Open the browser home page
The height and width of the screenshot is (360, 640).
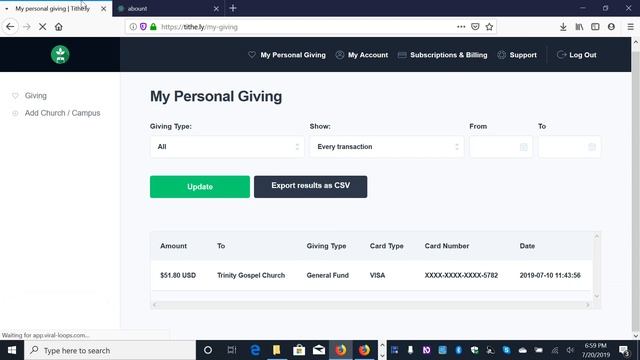(x=59, y=27)
